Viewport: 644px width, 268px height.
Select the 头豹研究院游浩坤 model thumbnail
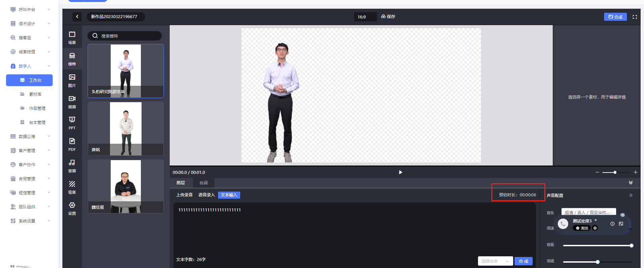(126, 71)
